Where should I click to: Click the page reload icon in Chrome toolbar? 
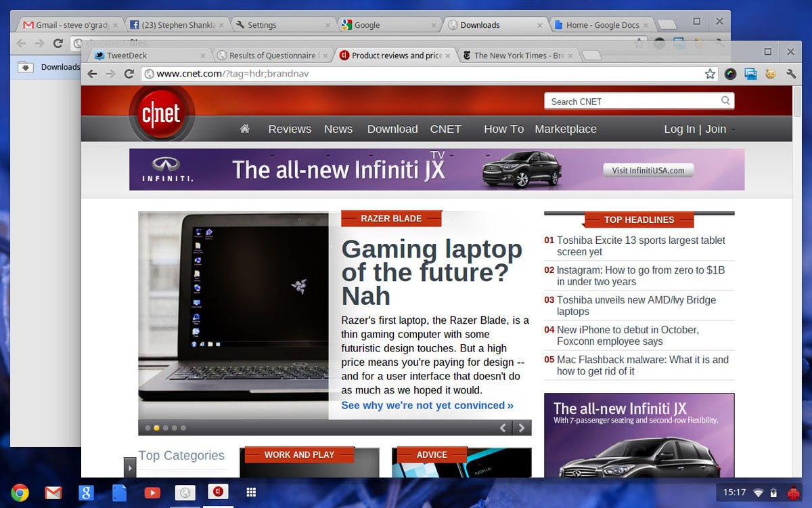tap(129, 74)
